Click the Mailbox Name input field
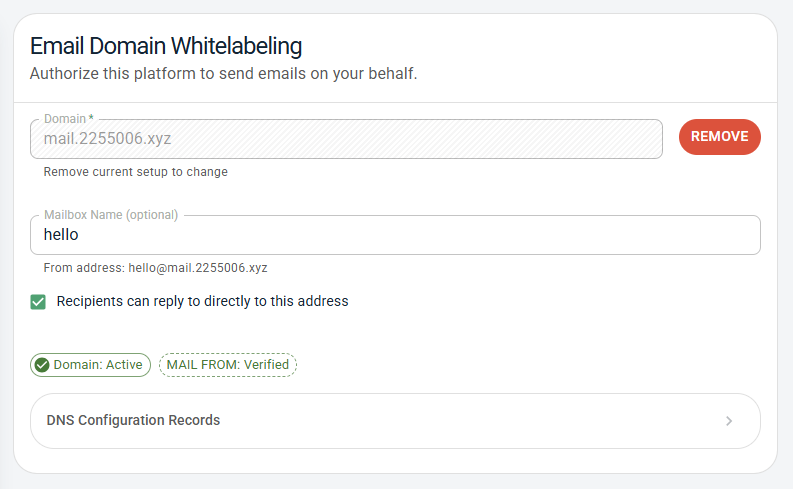Viewport: 793px width, 489px height. pyautogui.click(x=395, y=235)
